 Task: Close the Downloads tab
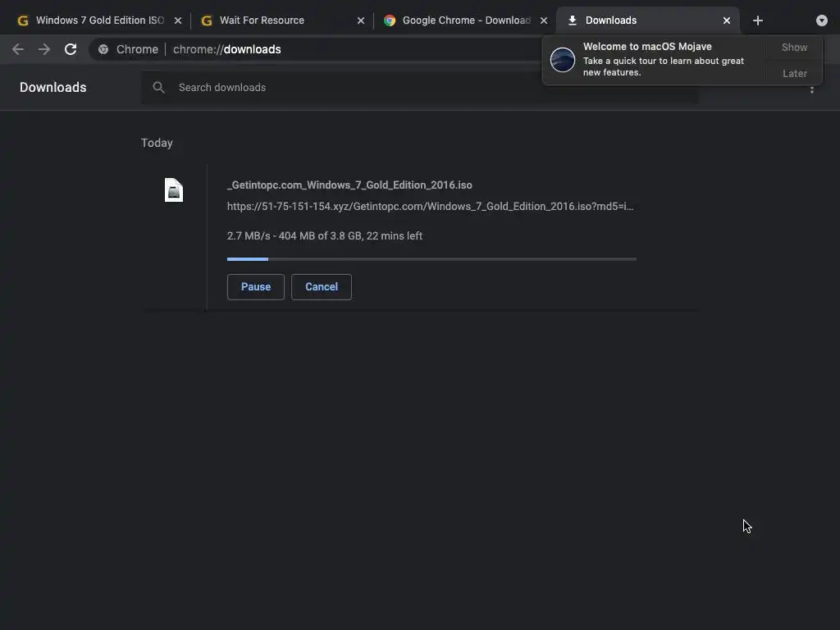727,21
